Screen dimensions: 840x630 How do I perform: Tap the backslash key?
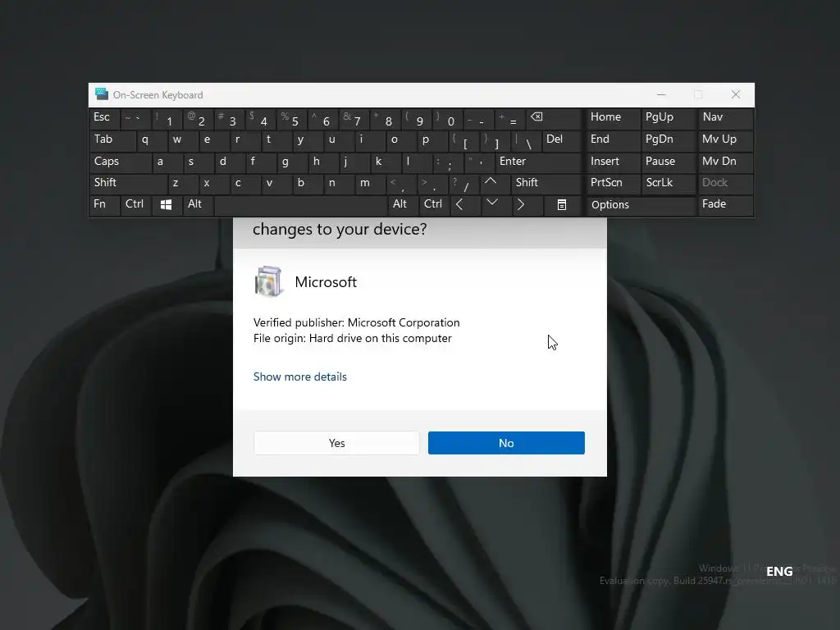coord(527,139)
